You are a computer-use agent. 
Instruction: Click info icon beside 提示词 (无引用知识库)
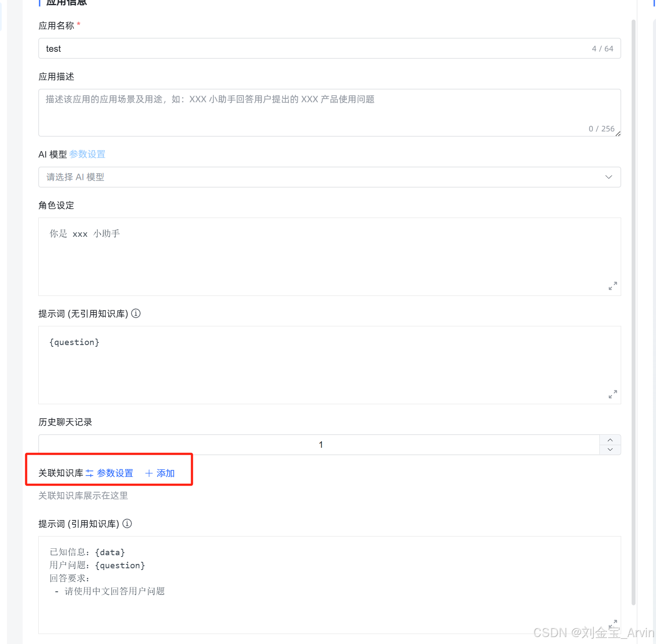coord(136,313)
